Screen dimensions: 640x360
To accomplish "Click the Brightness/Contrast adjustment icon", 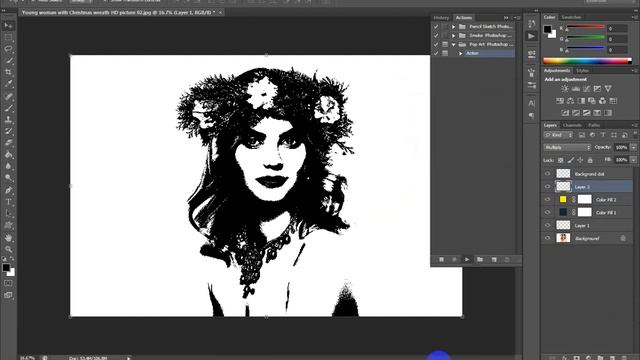I will (x=565, y=89).
